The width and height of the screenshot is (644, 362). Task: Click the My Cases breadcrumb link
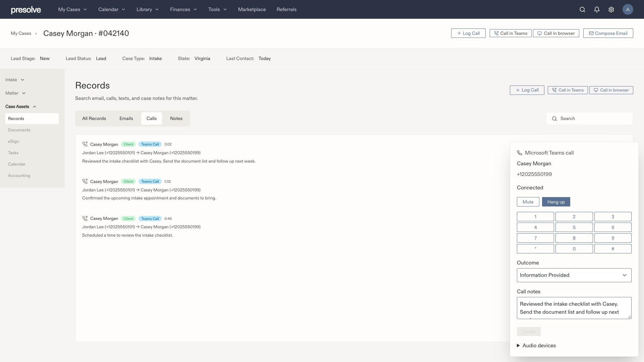[21, 34]
